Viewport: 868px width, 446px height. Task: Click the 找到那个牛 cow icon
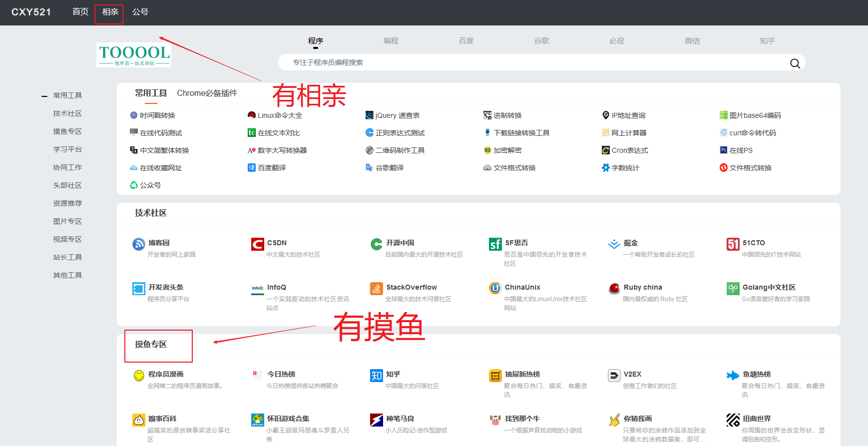pyautogui.click(x=495, y=420)
